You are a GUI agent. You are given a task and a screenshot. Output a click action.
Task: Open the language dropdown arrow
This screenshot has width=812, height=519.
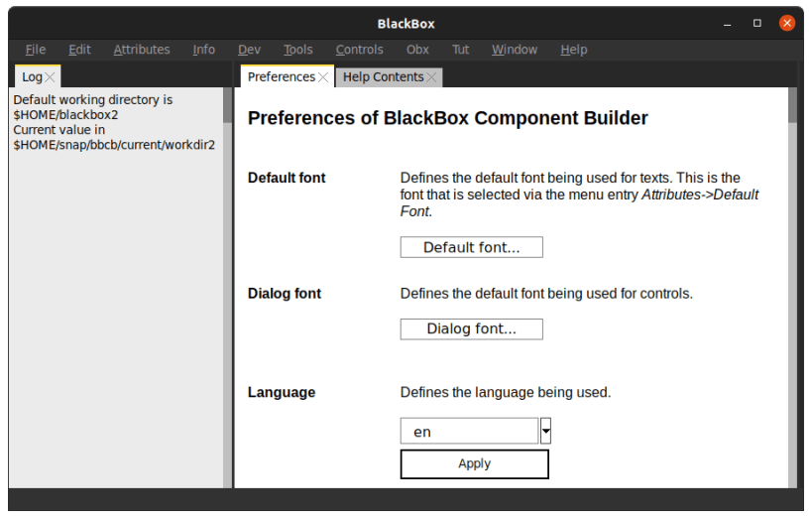[545, 432]
